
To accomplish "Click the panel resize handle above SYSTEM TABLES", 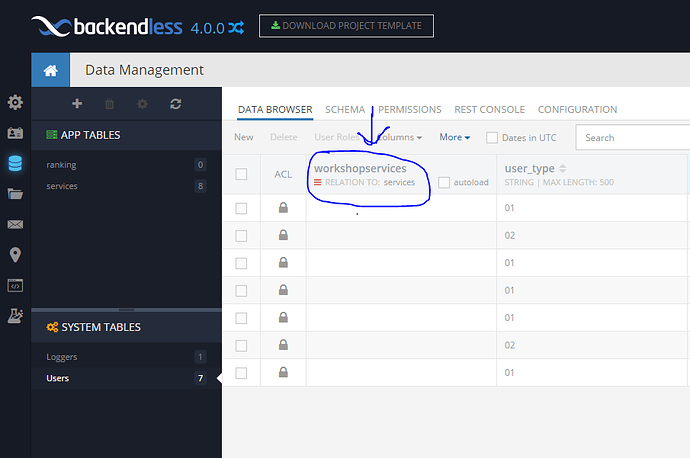I will pyautogui.click(x=126, y=310).
